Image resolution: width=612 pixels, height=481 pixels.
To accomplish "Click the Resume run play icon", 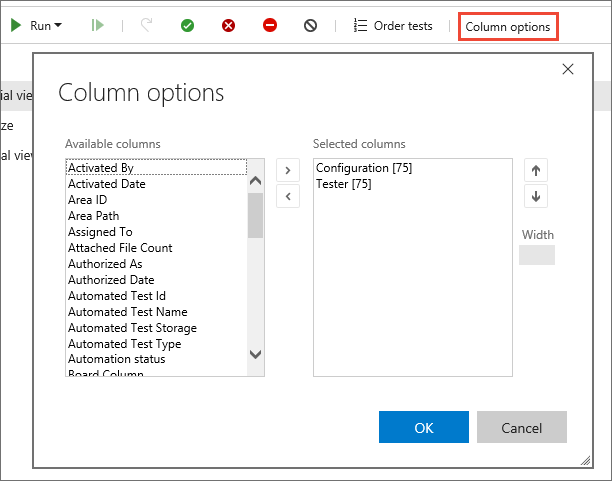I will coord(97,25).
